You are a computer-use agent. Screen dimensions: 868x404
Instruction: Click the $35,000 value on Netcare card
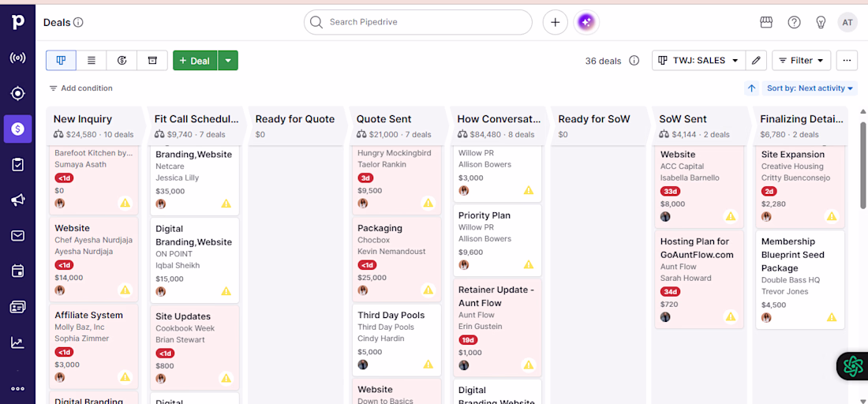(170, 191)
